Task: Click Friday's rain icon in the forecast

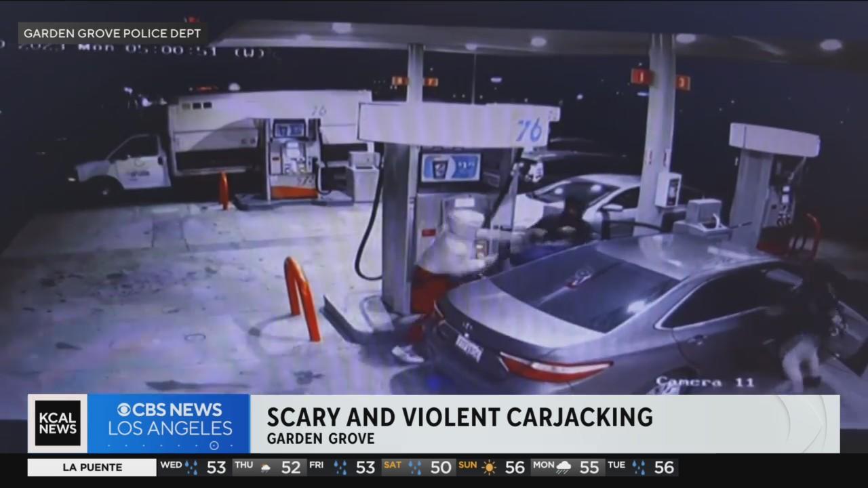Action: (340, 467)
